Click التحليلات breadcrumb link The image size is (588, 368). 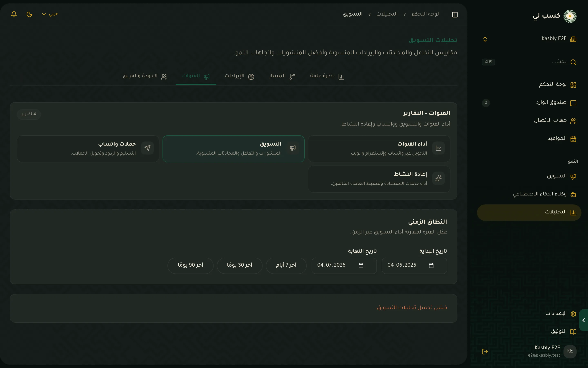point(387,14)
